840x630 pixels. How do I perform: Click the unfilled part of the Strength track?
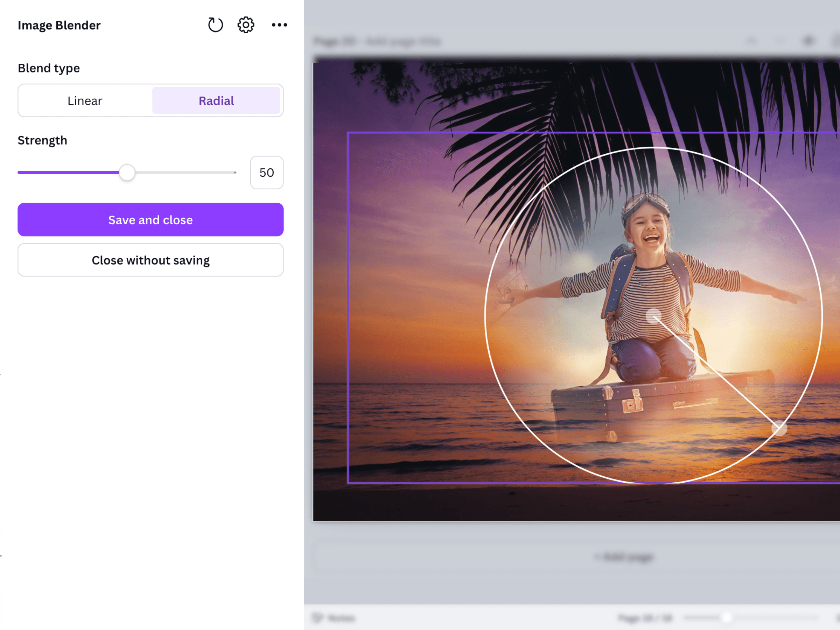click(x=185, y=173)
